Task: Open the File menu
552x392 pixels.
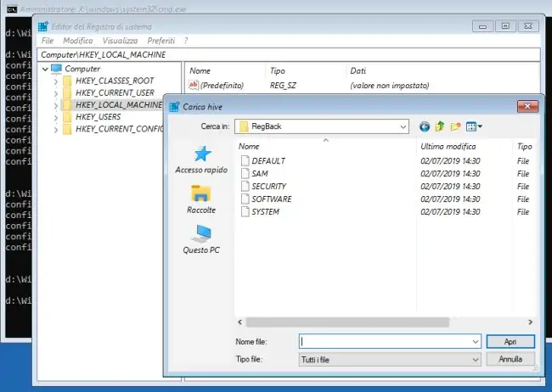Action: (x=47, y=40)
